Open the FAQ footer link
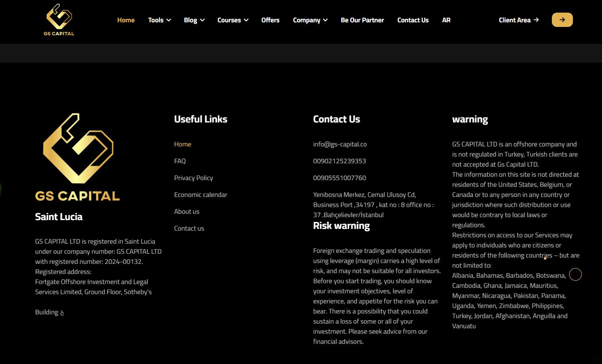This screenshot has height=364, width=602. (180, 161)
